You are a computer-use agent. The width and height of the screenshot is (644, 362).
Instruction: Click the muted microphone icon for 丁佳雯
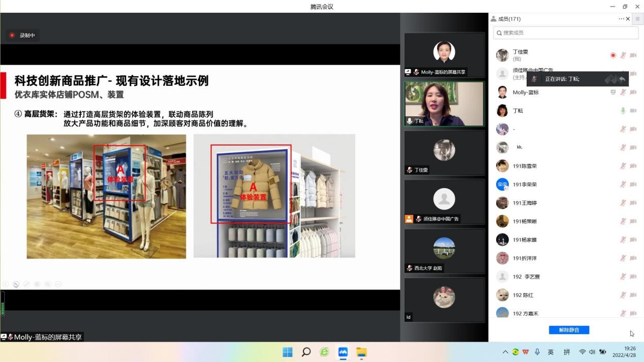click(623, 55)
